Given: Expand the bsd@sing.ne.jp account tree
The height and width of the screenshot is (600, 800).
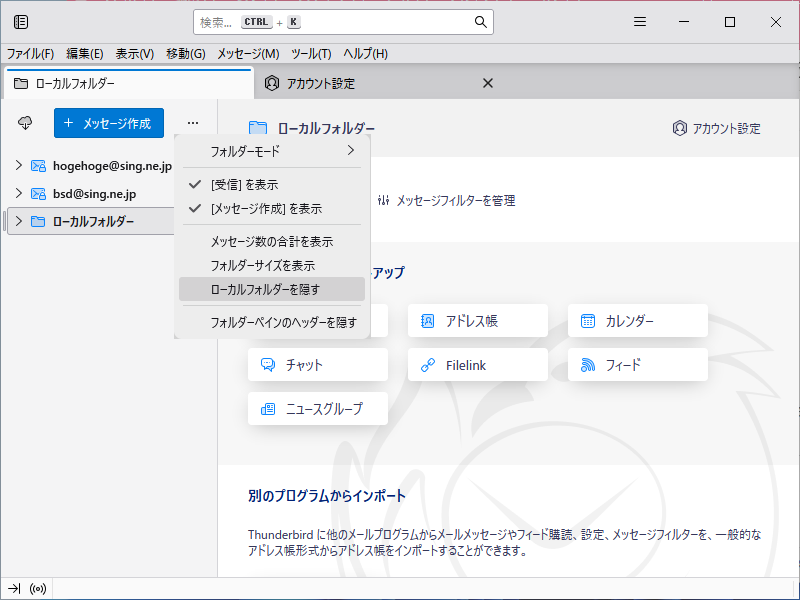Looking at the screenshot, I should pyautogui.click(x=19, y=193).
